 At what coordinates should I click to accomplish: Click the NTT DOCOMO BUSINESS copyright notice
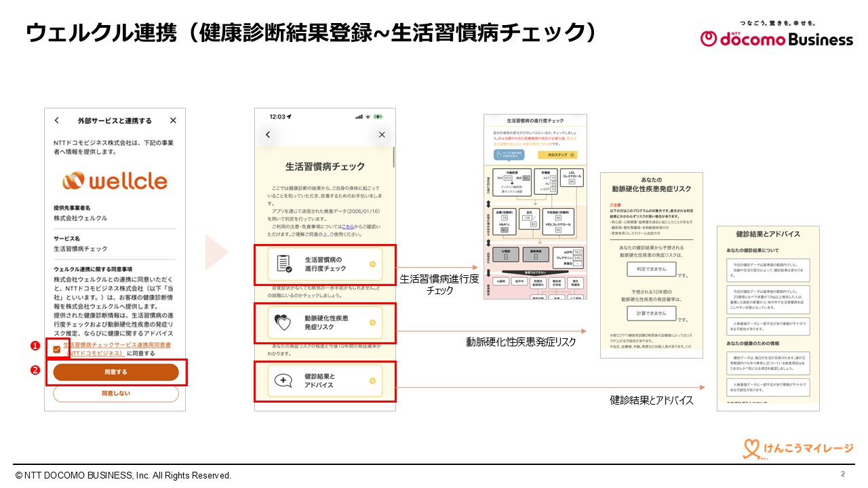point(123,476)
